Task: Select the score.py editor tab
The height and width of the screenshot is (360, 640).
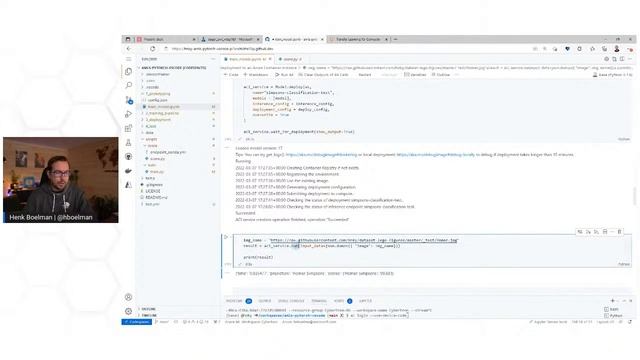Action: [x=291, y=59]
